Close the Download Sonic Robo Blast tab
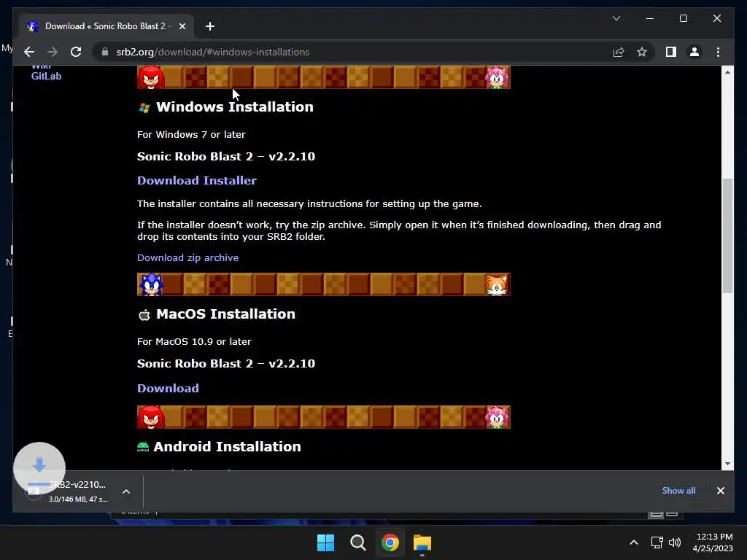The height and width of the screenshot is (560, 747). coord(182,26)
